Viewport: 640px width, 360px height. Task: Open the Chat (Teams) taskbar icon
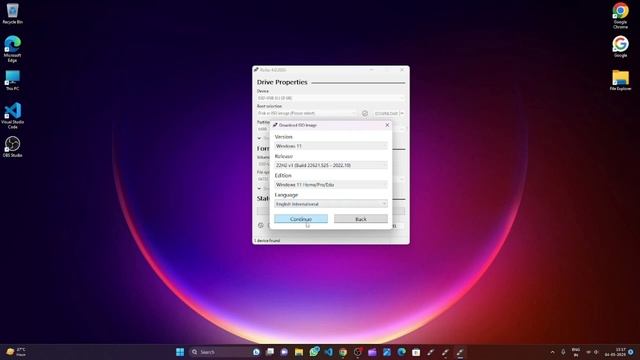[284, 352]
